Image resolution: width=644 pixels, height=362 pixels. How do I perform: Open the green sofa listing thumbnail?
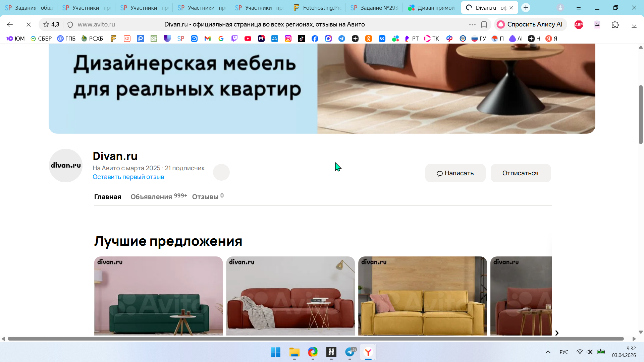(158, 296)
